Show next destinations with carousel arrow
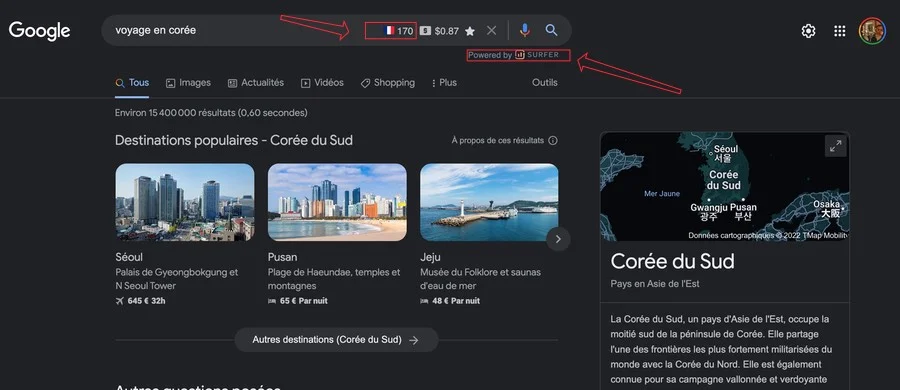 click(558, 239)
